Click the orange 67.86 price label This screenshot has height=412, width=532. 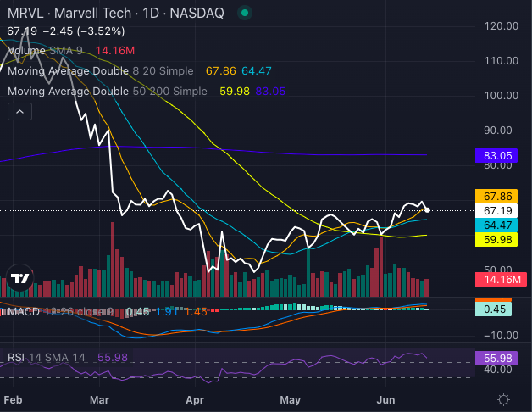(x=496, y=197)
